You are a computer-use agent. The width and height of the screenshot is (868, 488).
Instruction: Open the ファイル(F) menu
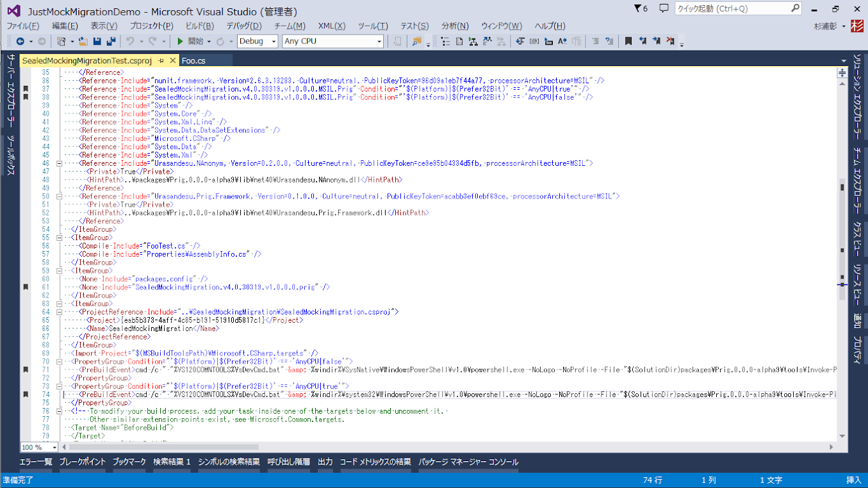coord(22,26)
